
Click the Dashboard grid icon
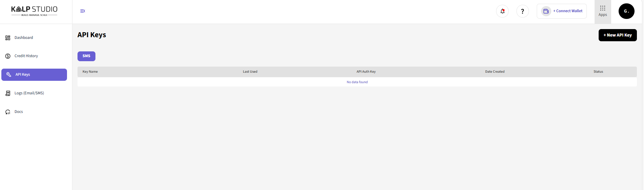[x=8, y=38]
